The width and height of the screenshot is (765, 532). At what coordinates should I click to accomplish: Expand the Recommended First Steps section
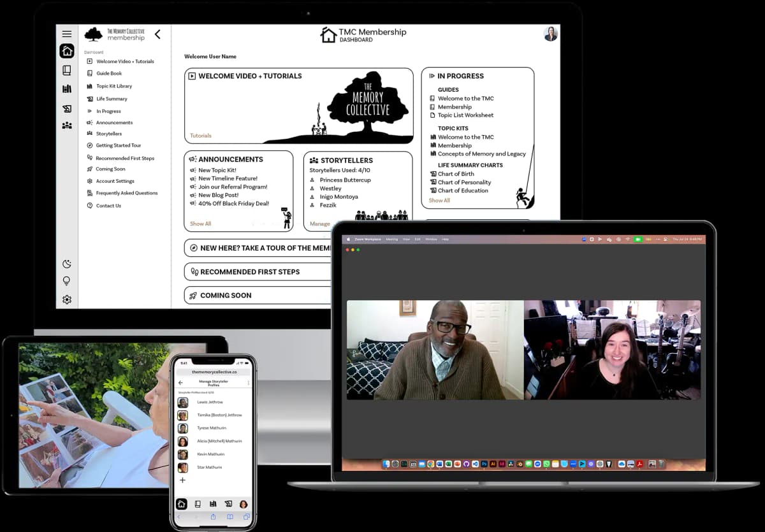[x=250, y=272]
